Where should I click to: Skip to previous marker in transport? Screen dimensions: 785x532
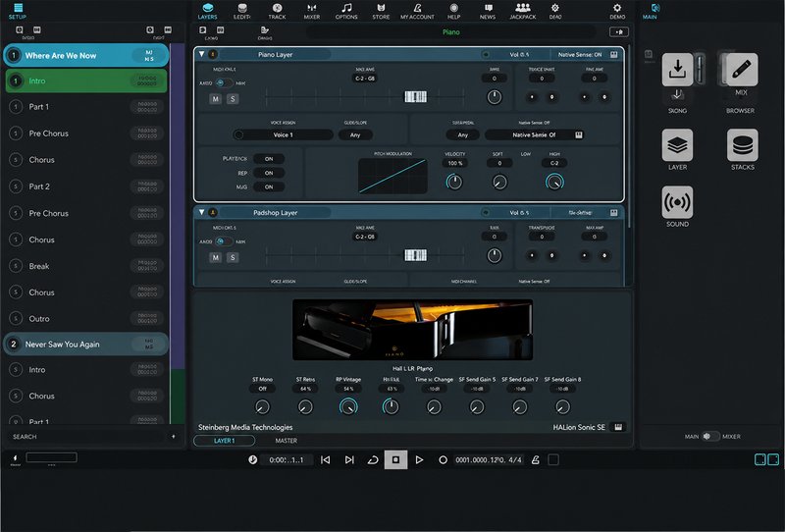pyautogui.click(x=326, y=460)
